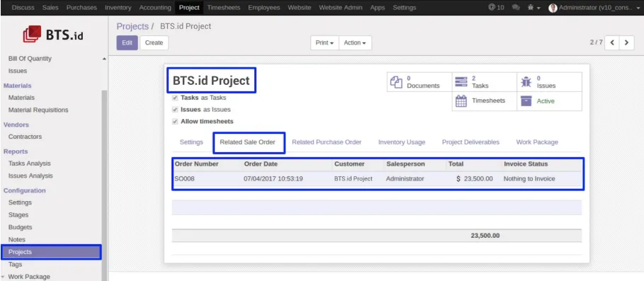Open Contractors in sidebar
644x281 pixels.
25,137
